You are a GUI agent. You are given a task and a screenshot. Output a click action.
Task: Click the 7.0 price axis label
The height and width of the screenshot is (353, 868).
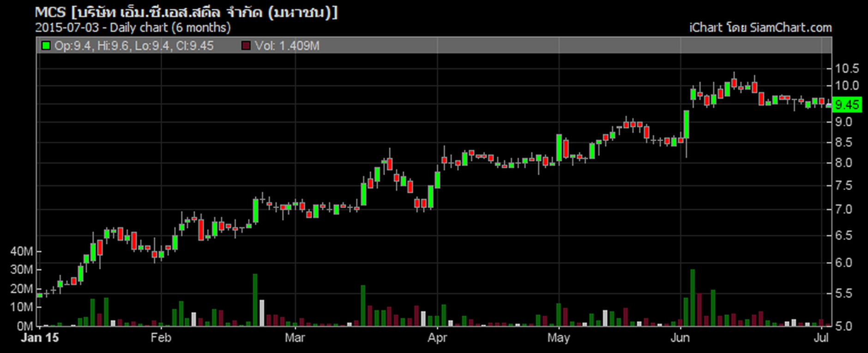pyautogui.click(x=844, y=209)
